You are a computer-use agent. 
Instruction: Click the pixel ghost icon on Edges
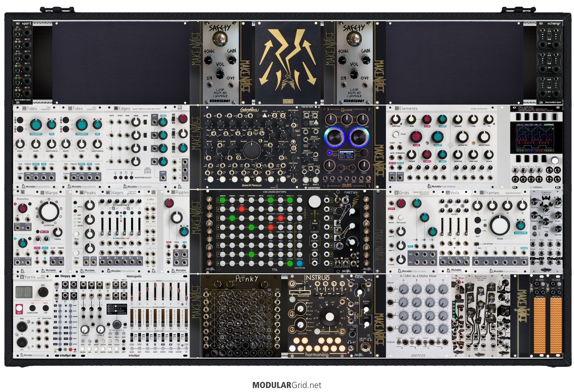point(147,171)
